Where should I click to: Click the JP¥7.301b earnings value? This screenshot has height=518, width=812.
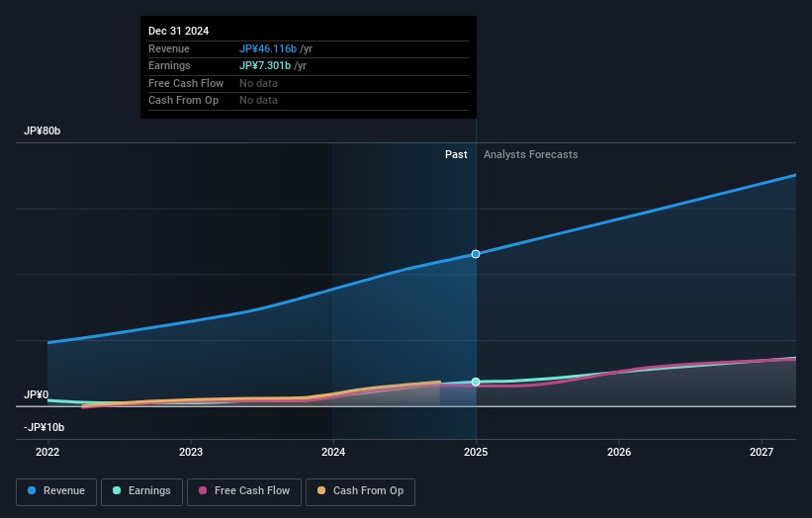tap(265, 65)
